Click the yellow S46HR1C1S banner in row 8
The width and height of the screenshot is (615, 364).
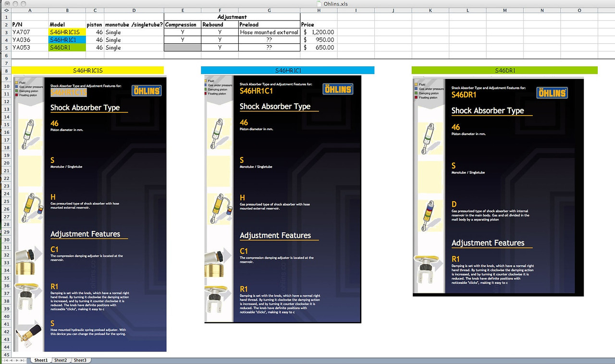point(87,70)
